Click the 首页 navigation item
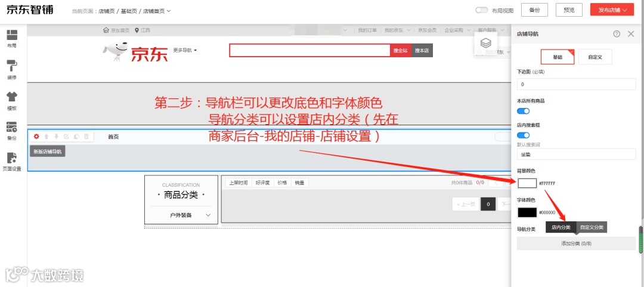 click(113, 137)
